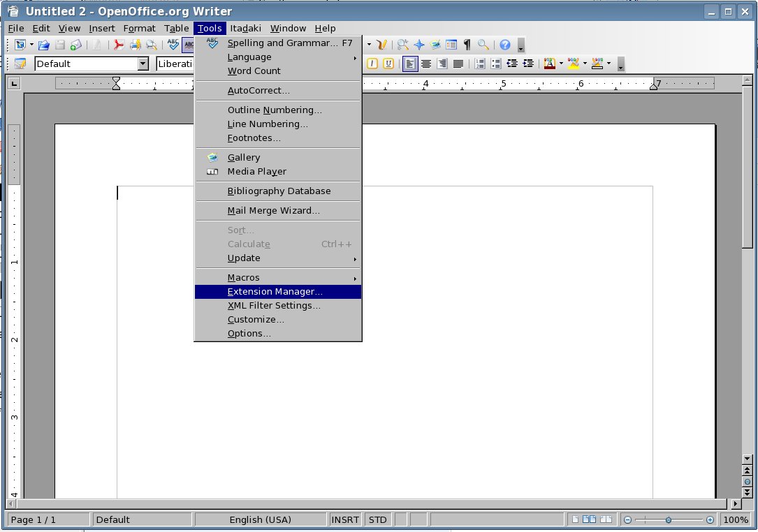Image resolution: width=758 pixels, height=532 pixels.
Task: Click the Export as PDF icon
Action: point(119,45)
